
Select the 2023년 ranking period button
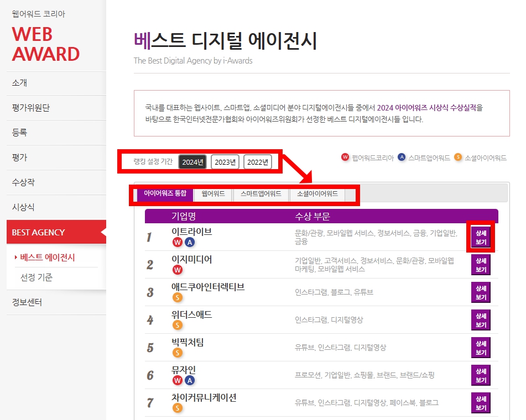point(225,162)
